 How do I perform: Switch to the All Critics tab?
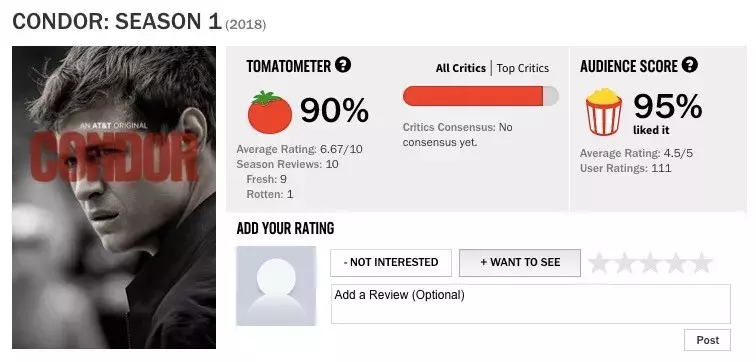click(x=460, y=68)
